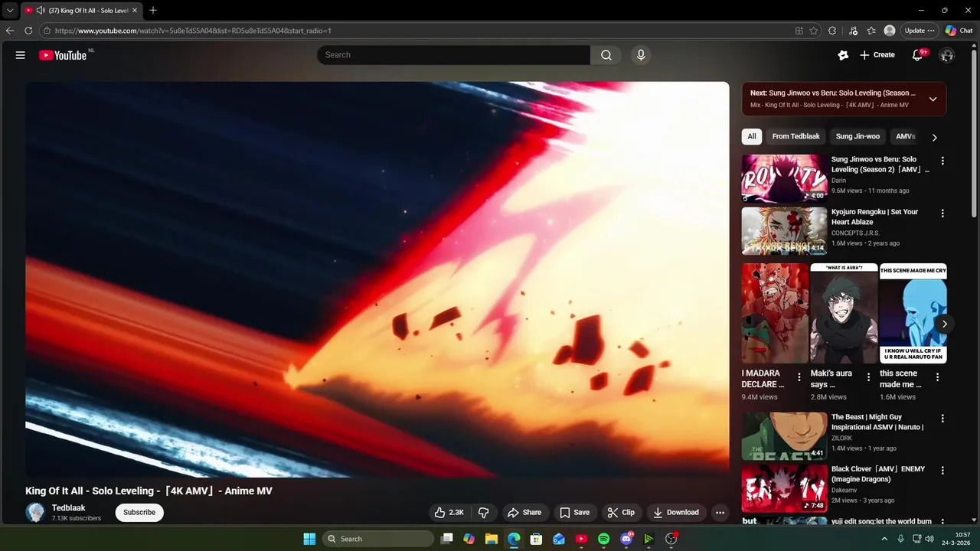Dislike the video with thumbs down
The width and height of the screenshot is (980, 551).
(x=484, y=513)
